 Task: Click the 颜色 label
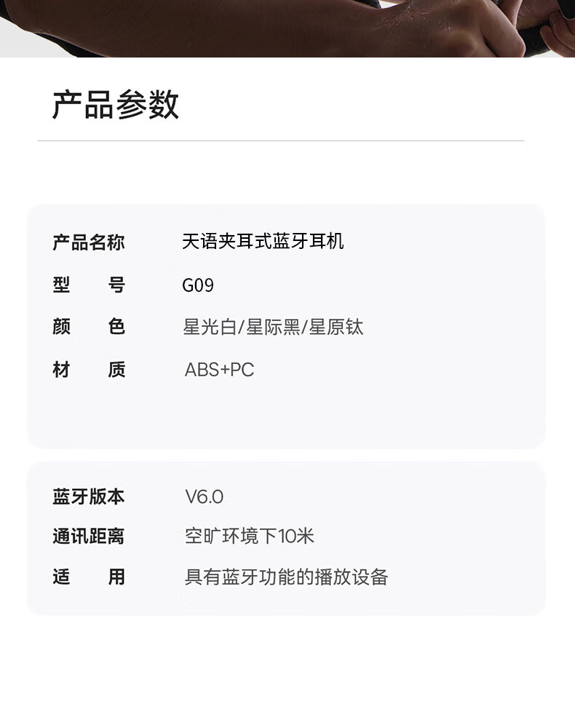(88, 327)
